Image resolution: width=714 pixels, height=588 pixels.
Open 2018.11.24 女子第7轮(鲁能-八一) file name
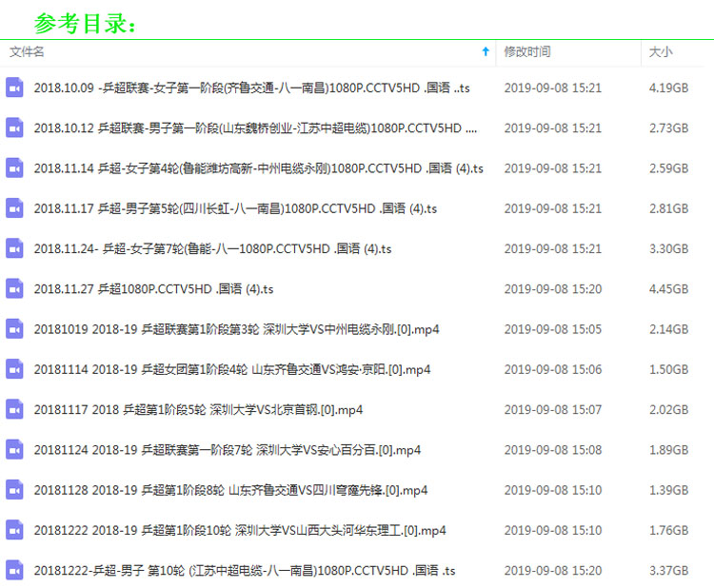click(x=212, y=248)
